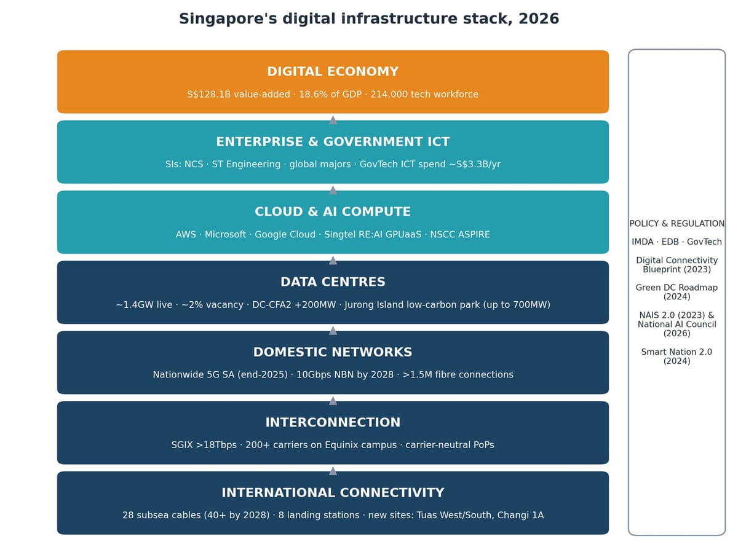This screenshot has height=560, width=738.
Task: Select the INTERNATIONAL CONNECTIVITY heading
Action: [333, 493]
